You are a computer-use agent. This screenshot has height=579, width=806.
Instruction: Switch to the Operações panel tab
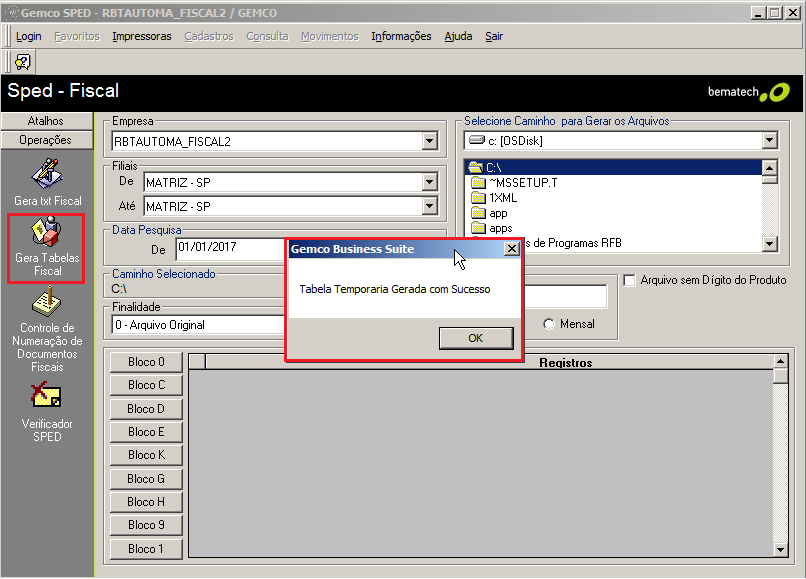click(46, 140)
